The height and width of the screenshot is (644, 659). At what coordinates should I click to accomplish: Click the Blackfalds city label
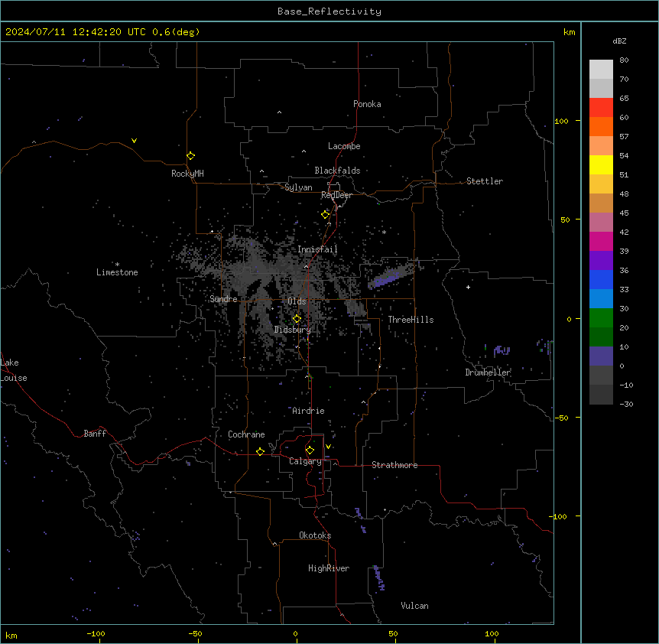337,171
